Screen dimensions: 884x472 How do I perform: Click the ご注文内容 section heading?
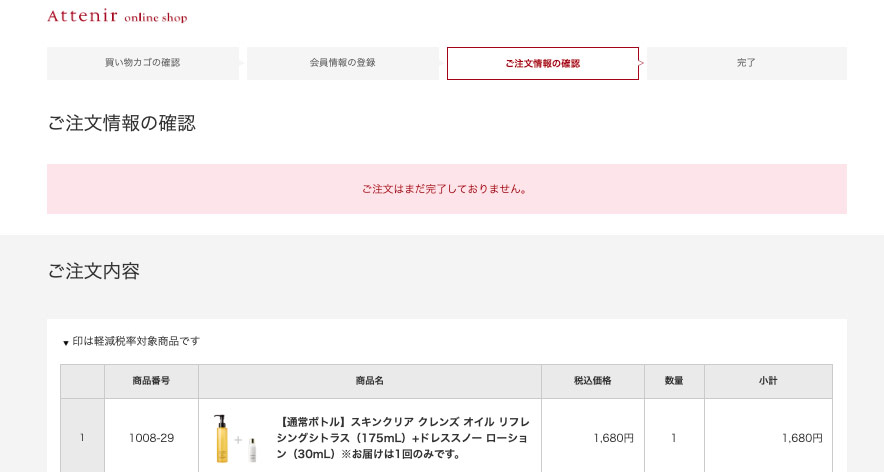point(93,271)
